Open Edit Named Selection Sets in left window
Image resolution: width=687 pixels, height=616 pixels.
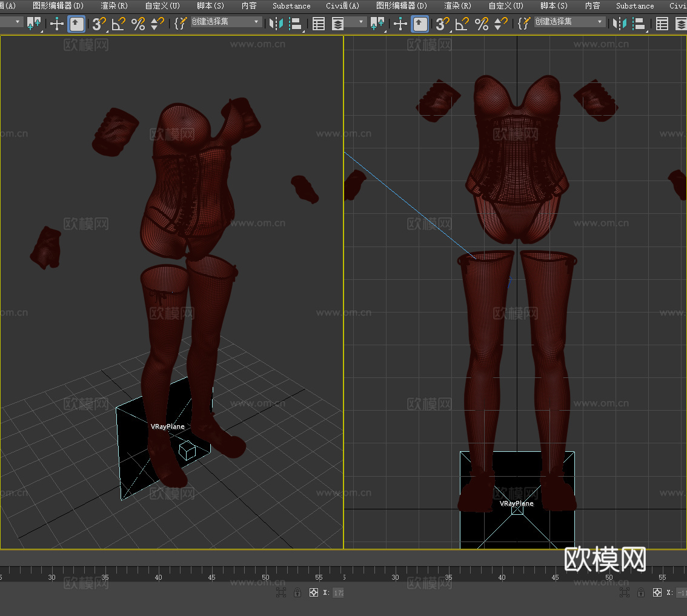(x=180, y=24)
